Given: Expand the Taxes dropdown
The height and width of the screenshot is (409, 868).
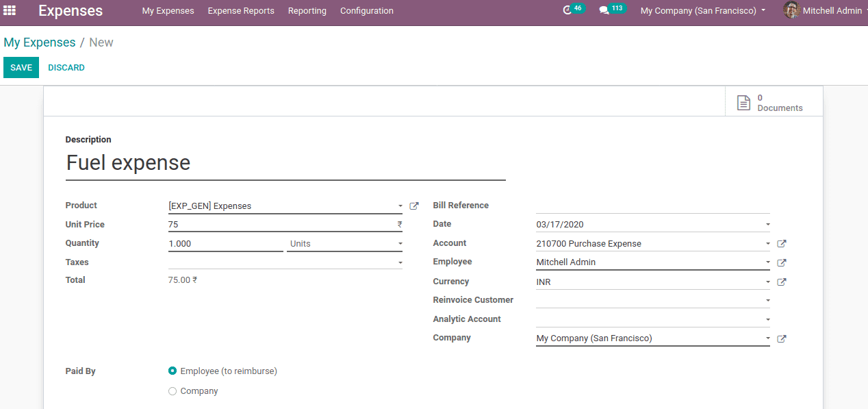Looking at the screenshot, I should [x=400, y=262].
